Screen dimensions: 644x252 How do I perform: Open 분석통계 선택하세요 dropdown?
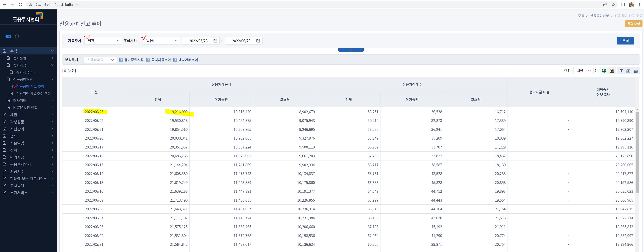[100, 60]
